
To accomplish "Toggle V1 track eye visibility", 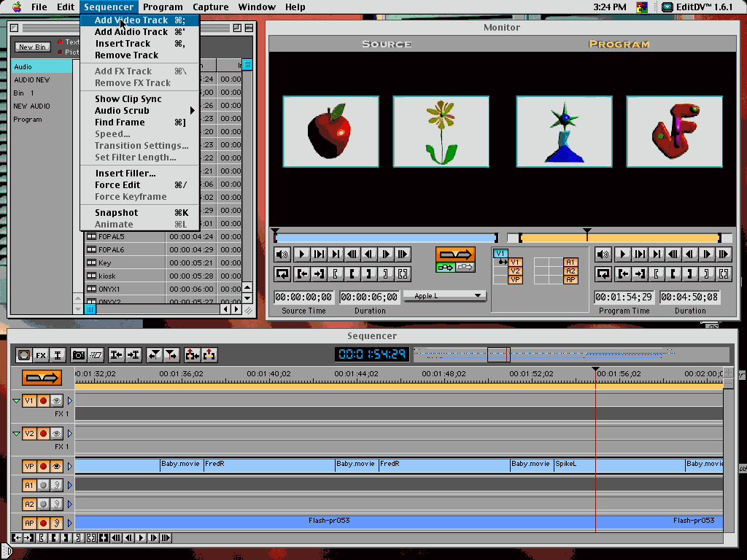I will (56, 401).
